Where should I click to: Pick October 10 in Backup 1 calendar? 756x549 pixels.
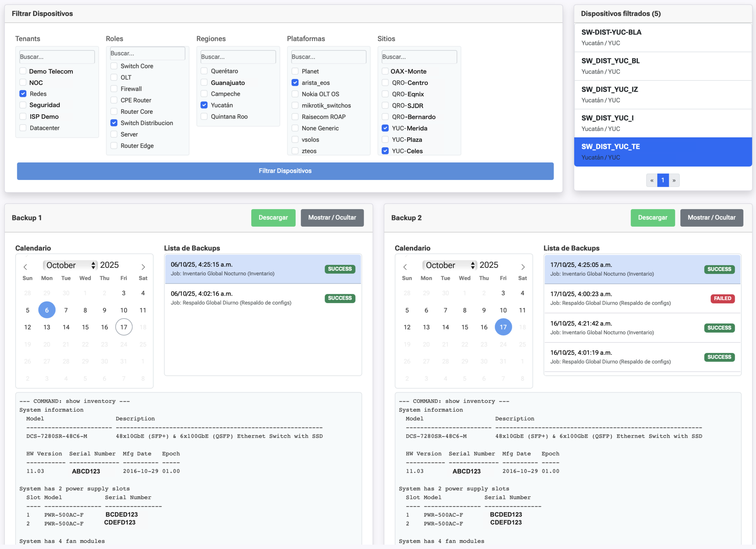click(x=124, y=310)
